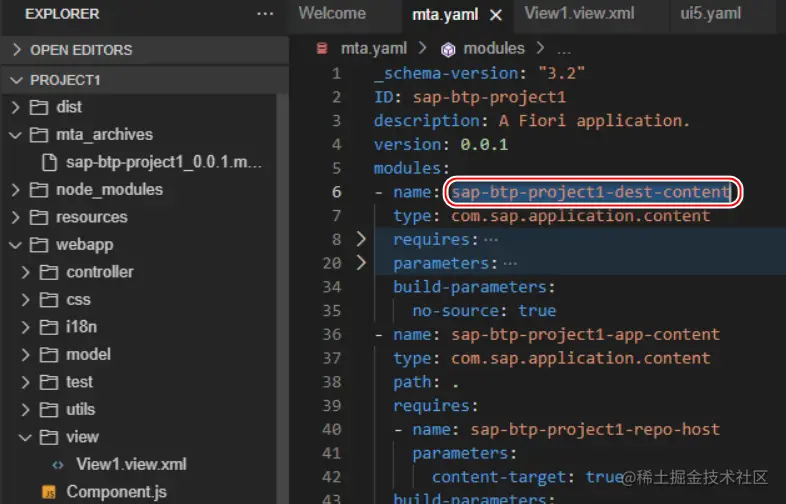Select the node_modules folder row
The width and height of the screenshot is (786, 504).
tap(138, 190)
